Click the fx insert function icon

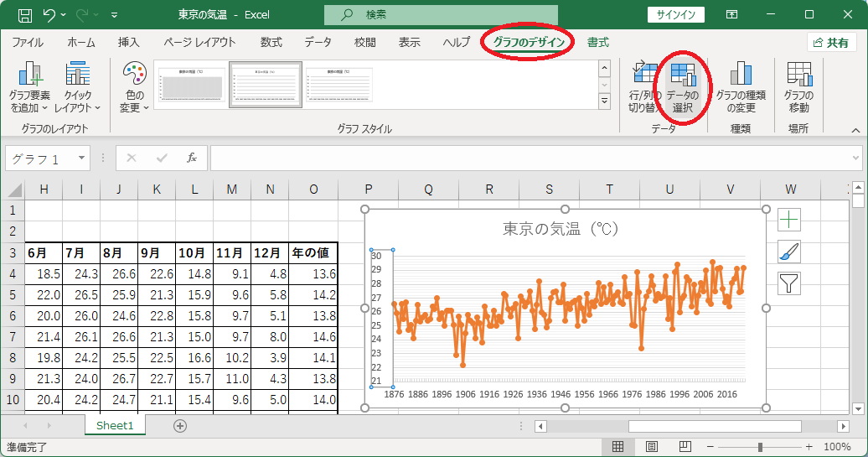coord(192,158)
